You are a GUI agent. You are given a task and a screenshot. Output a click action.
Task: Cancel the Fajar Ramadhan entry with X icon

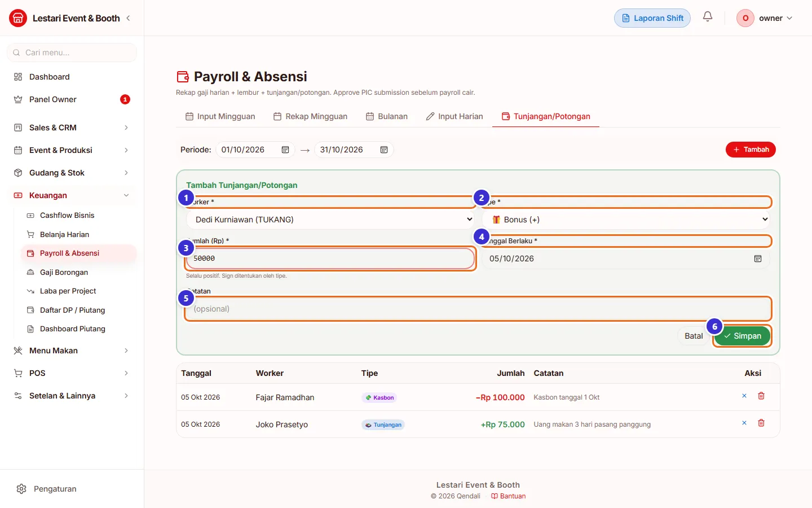coord(744,396)
